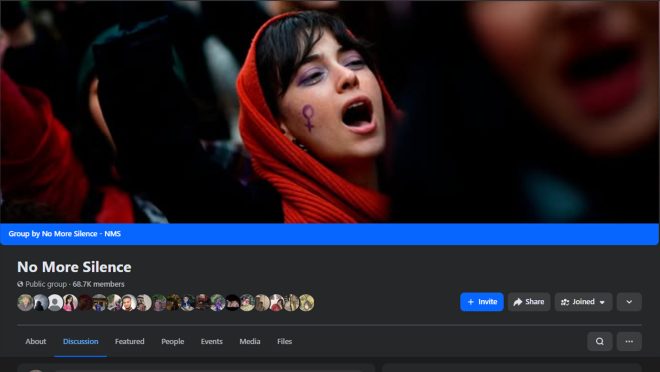Open the About tab
The height and width of the screenshot is (372, 660).
pyautogui.click(x=36, y=341)
